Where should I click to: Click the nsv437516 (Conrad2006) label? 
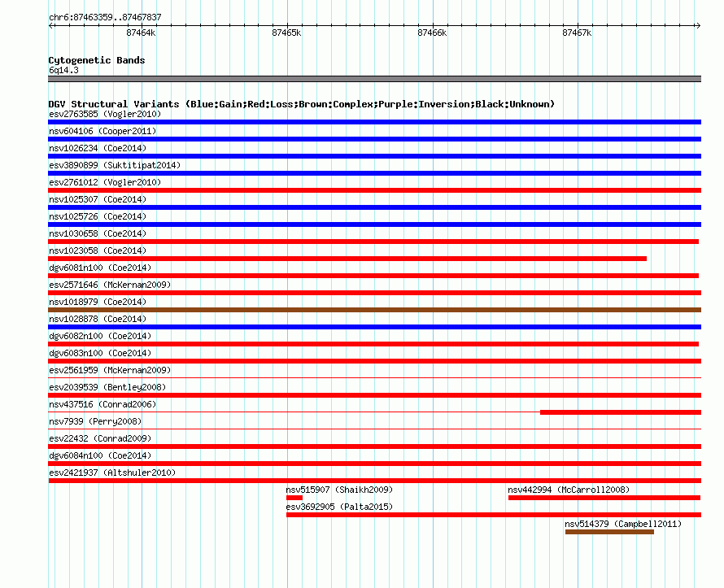tap(102, 404)
